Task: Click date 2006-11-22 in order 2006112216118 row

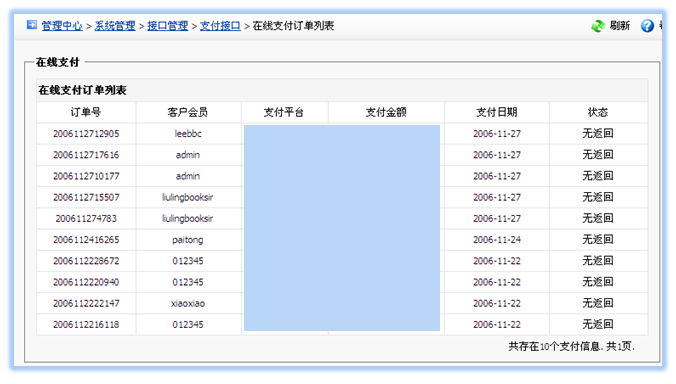Action: click(497, 325)
